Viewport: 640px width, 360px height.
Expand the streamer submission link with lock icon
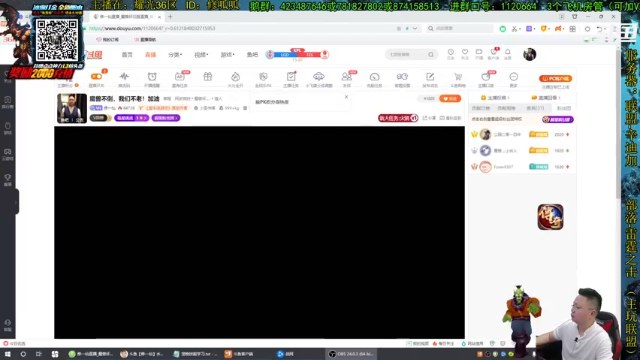[496, 98]
